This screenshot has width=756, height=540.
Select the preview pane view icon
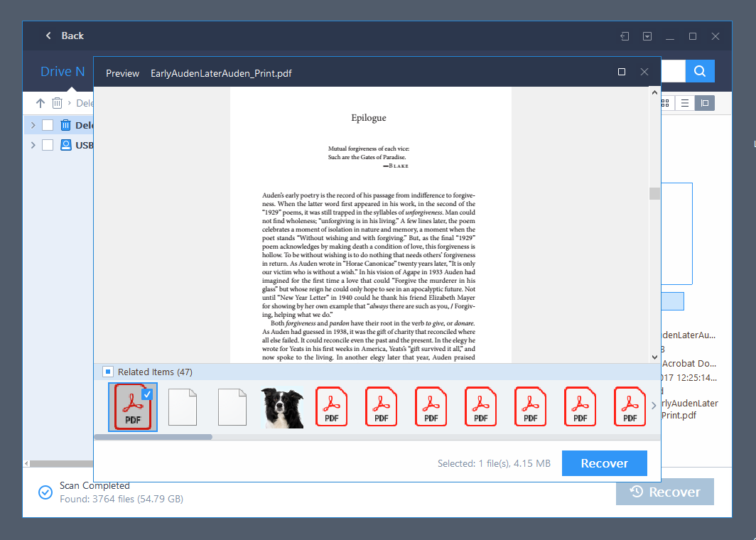click(x=704, y=103)
